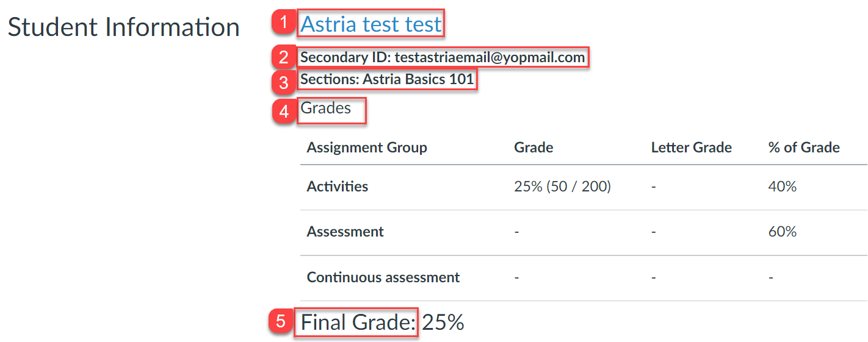The height and width of the screenshot is (342, 868).
Task: Click the Sections: Astria Basics 101 line
Action: (387, 80)
